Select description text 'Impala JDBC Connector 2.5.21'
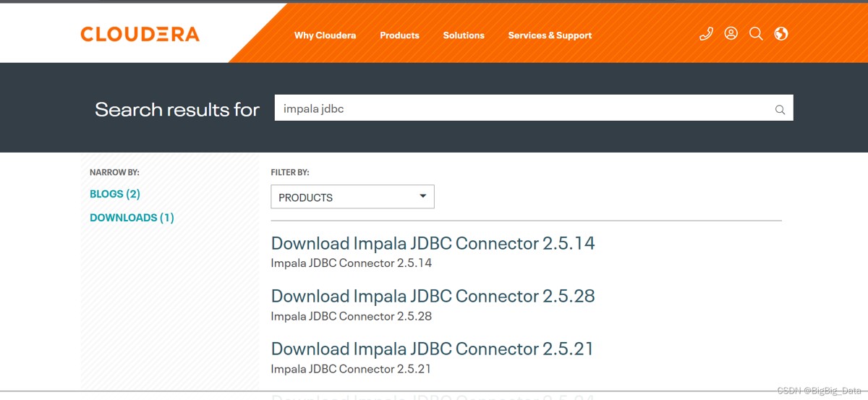Image resolution: width=868 pixels, height=400 pixels. (x=351, y=369)
